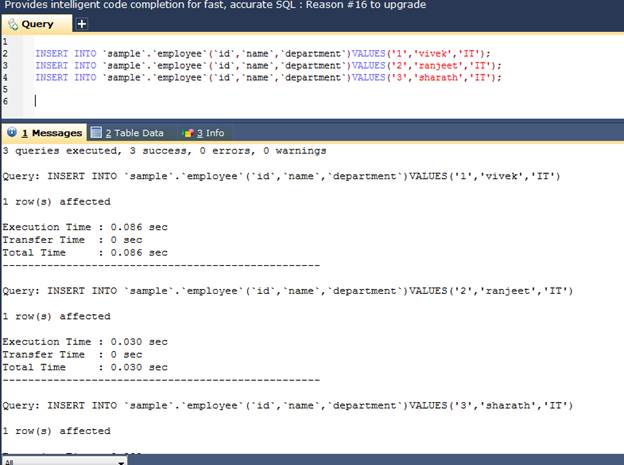The width and height of the screenshot is (624, 465).
Task: Click 'Transfer Time : 0 sec' after 0.086 sec
Action: (72, 240)
